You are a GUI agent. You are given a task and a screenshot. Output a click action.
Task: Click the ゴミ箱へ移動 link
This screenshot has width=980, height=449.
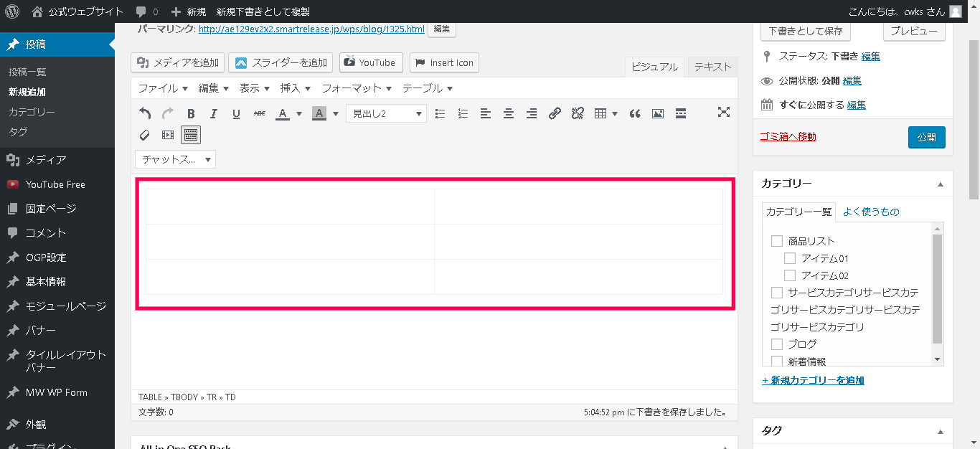click(x=788, y=136)
